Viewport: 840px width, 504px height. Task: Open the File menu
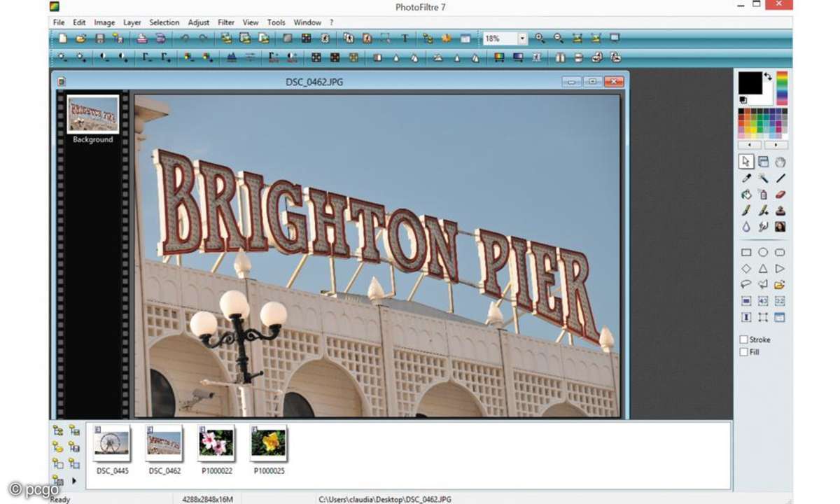pos(59,22)
